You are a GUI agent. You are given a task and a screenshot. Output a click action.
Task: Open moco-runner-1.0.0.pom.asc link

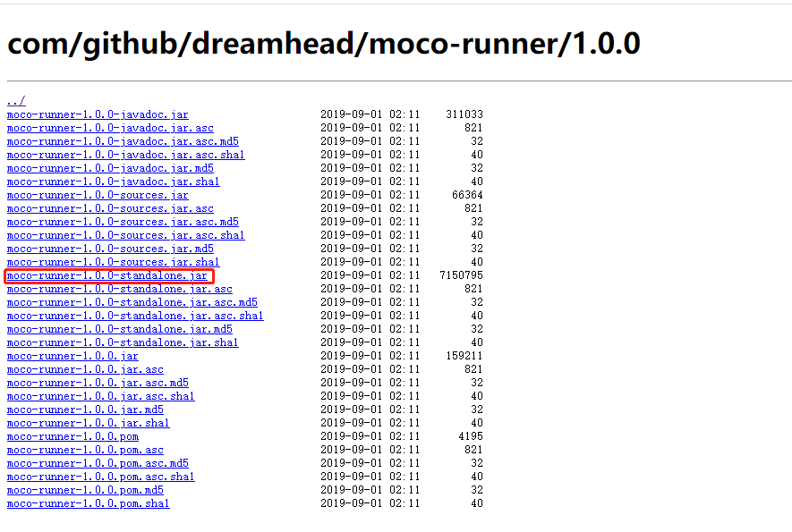85,451
